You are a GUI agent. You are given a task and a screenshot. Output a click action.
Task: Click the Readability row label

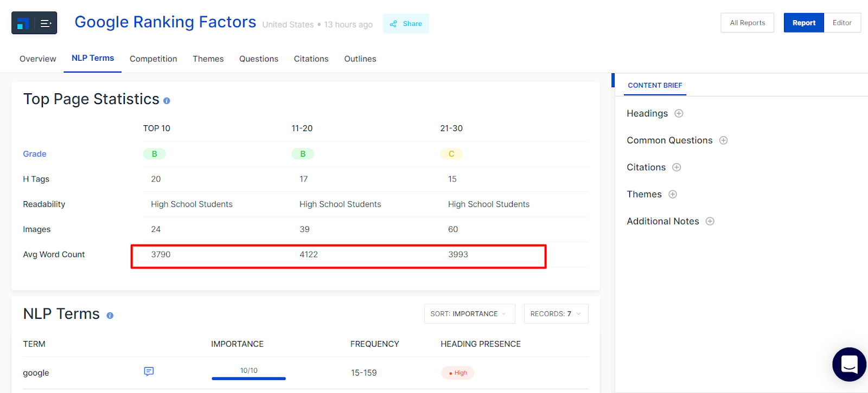[x=44, y=204]
